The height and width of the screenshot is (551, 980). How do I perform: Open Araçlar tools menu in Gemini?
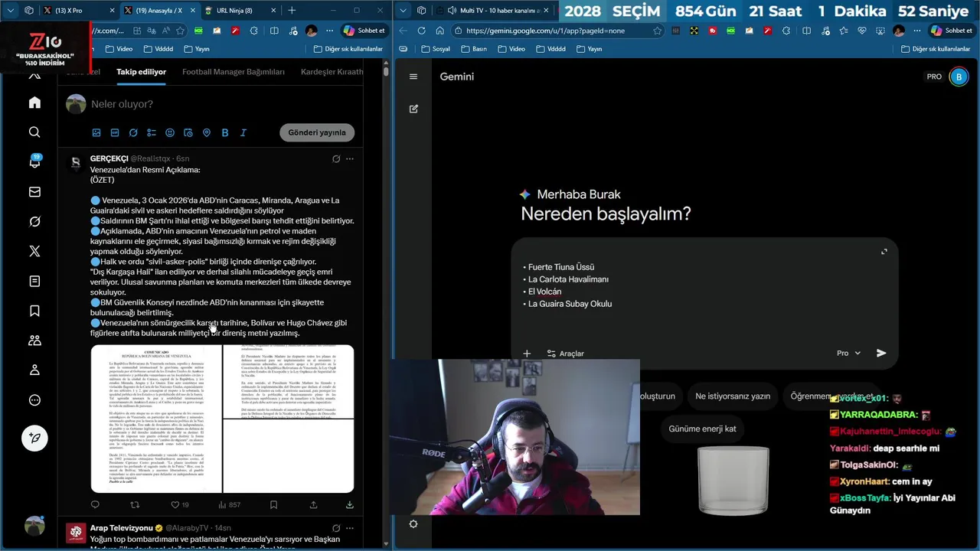click(x=566, y=354)
